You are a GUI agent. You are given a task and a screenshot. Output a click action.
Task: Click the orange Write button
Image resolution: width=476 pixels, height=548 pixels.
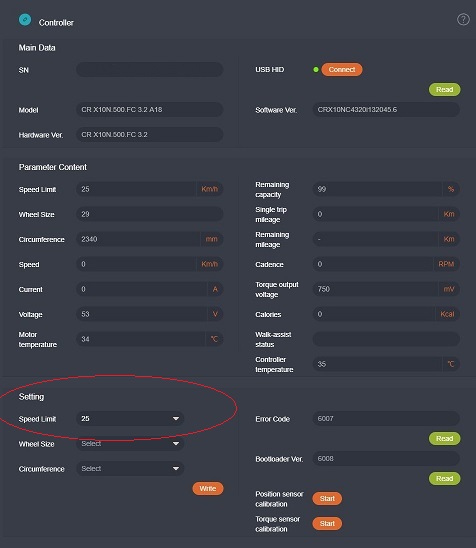208,488
